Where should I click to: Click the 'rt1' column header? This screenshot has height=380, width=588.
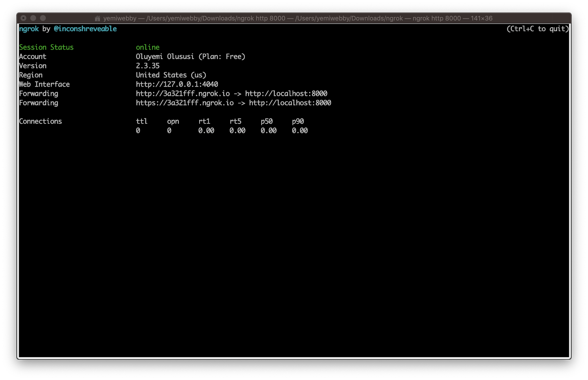tap(204, 121)
